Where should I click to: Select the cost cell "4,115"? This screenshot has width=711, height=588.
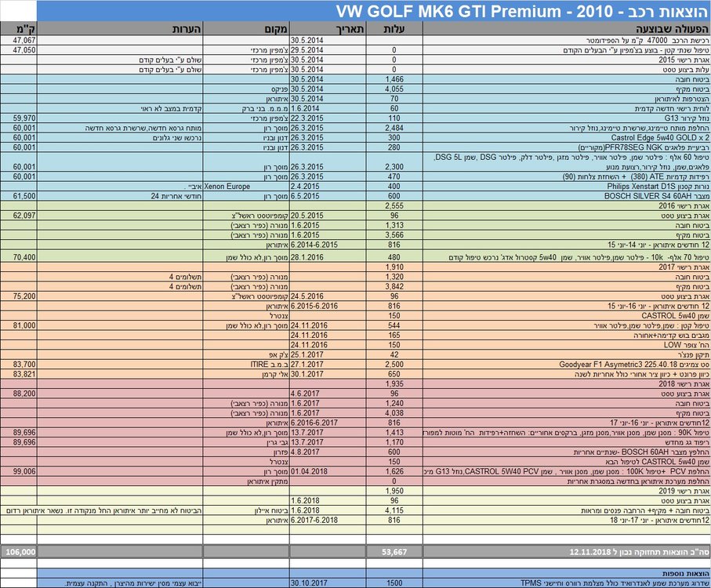[394, 510]
